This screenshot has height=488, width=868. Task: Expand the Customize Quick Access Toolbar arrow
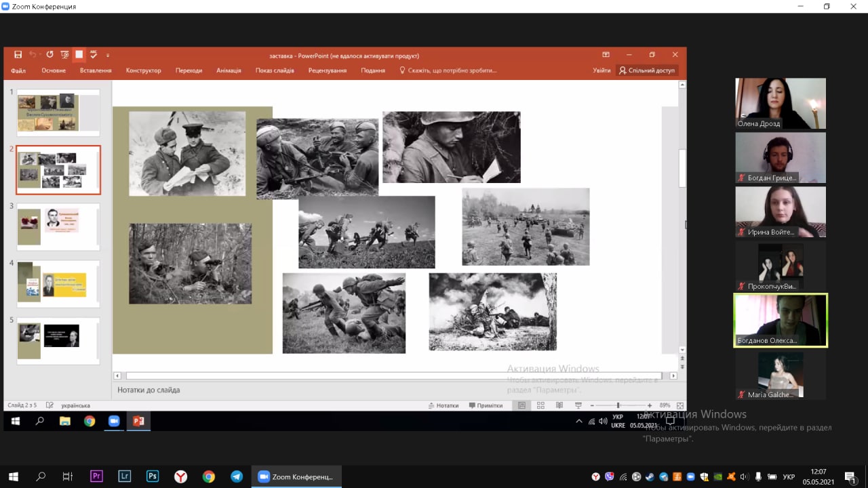(x=108, y=56)
